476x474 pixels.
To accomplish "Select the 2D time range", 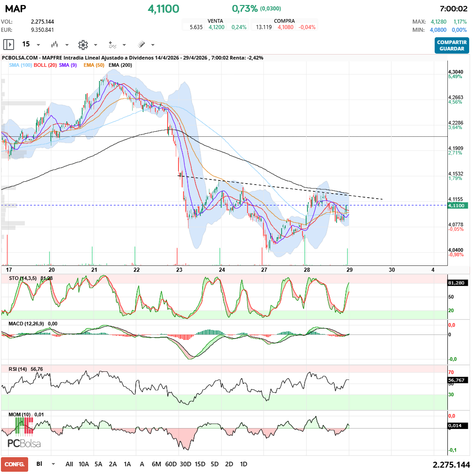I will 229,464.
